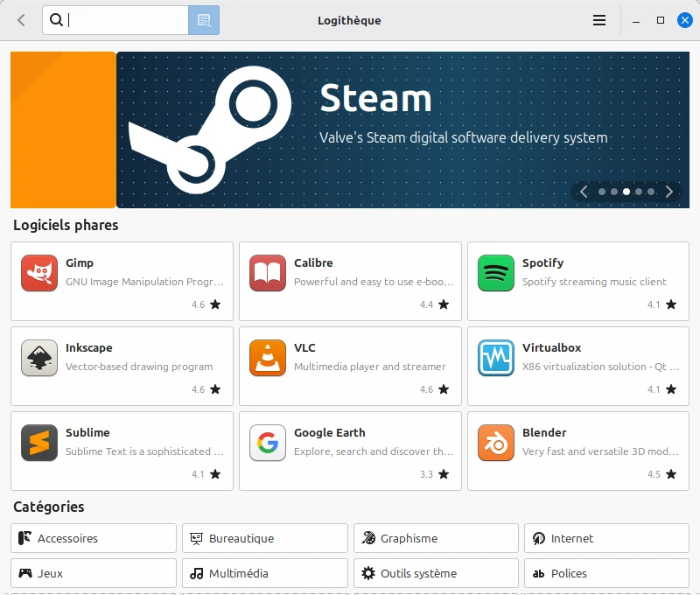Open the Bureautique category
Screen dimensions: 700x595
point(265,538)
